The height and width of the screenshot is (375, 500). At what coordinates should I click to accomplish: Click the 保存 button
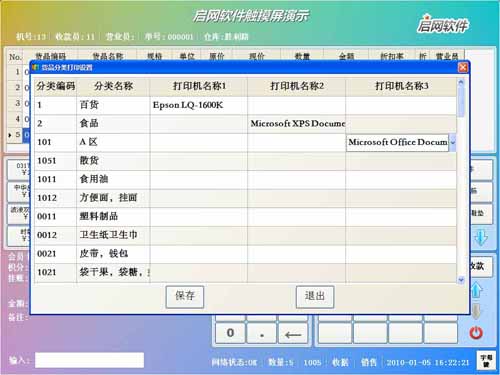[x=185, y=296]
